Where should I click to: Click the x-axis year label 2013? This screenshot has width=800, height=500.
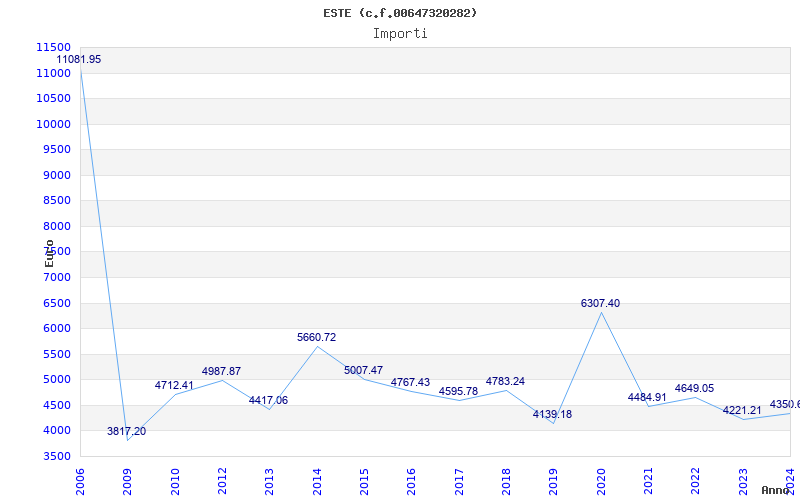point(269,482)
